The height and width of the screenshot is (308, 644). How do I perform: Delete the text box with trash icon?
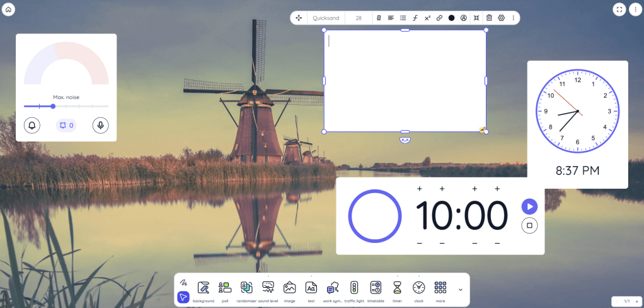tap(489, 18)
